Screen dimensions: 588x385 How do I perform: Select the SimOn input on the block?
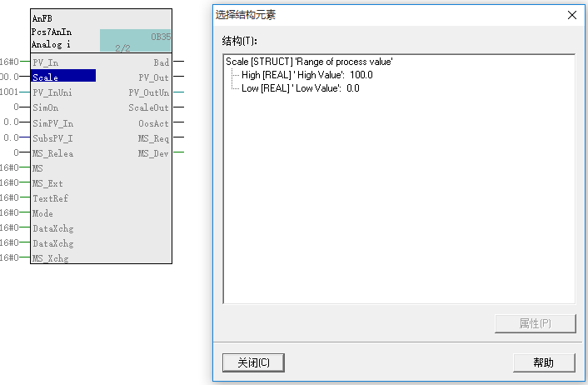coord(45,107)
